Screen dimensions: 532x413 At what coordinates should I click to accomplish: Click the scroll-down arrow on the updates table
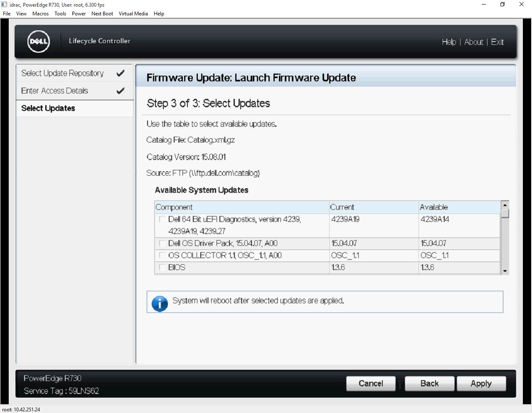tap(505, 270)
